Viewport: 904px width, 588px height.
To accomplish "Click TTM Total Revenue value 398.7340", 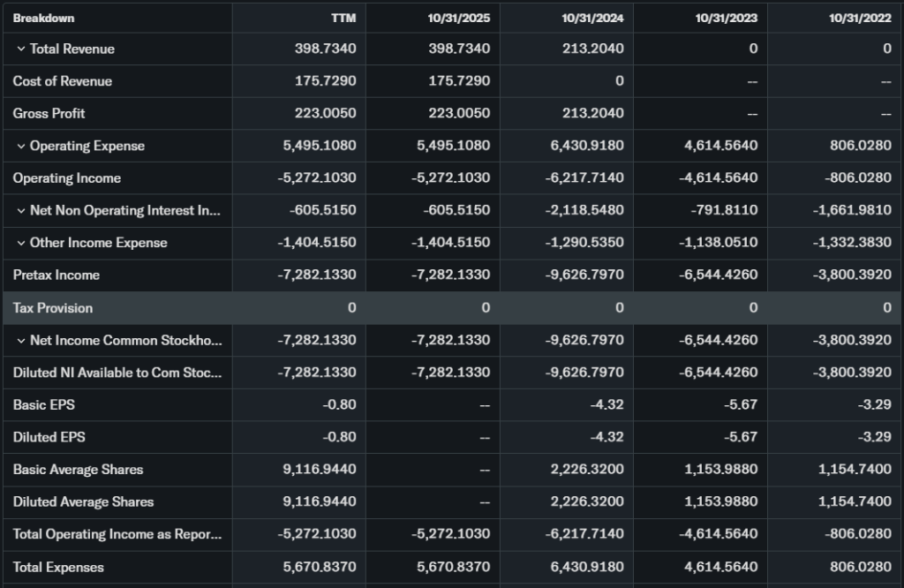I will pos(325,49).
